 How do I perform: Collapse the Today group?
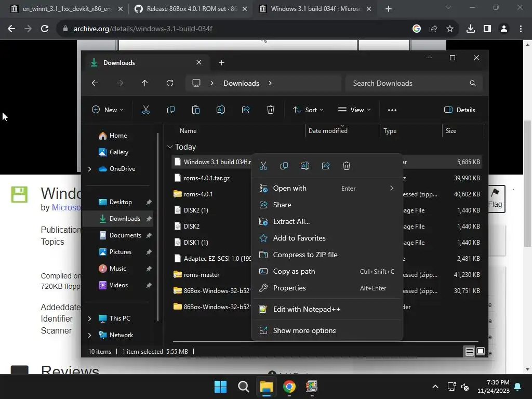pos(170,147)
